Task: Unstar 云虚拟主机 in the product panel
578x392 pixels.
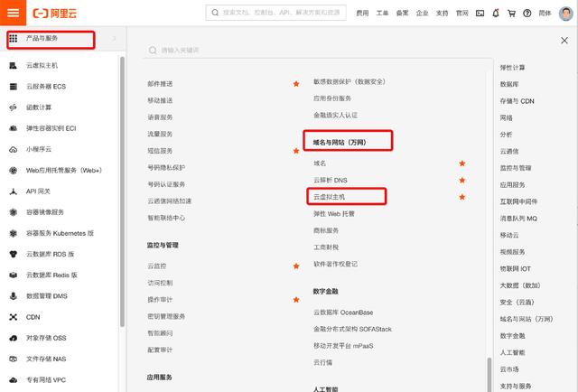Action: point(462,197)
